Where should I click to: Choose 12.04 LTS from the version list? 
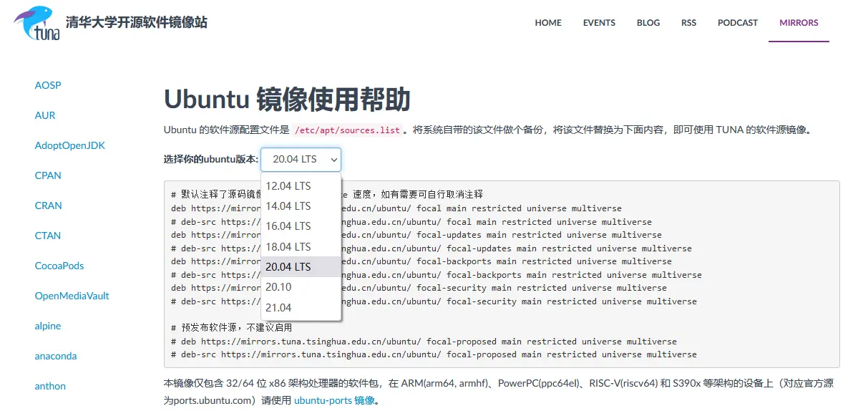[301, 185]
